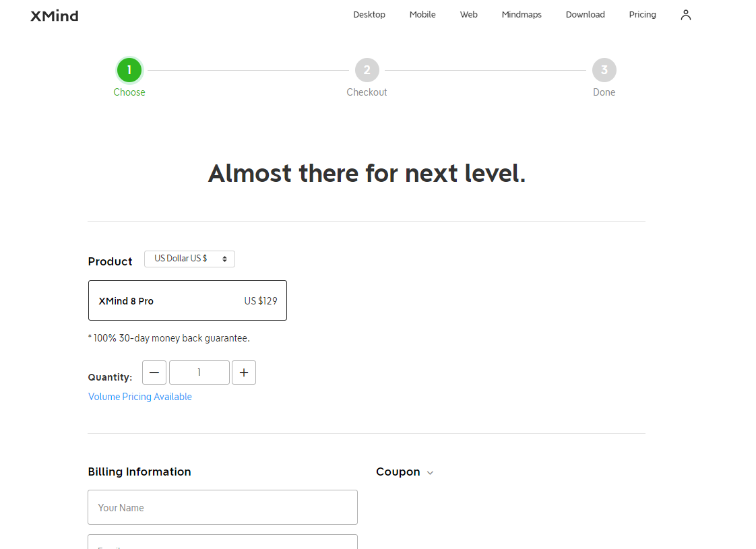Open the Volume Pricing Available link
This screenshot has height=549, width=756.
pyautogui.click(x=140, y=397)
